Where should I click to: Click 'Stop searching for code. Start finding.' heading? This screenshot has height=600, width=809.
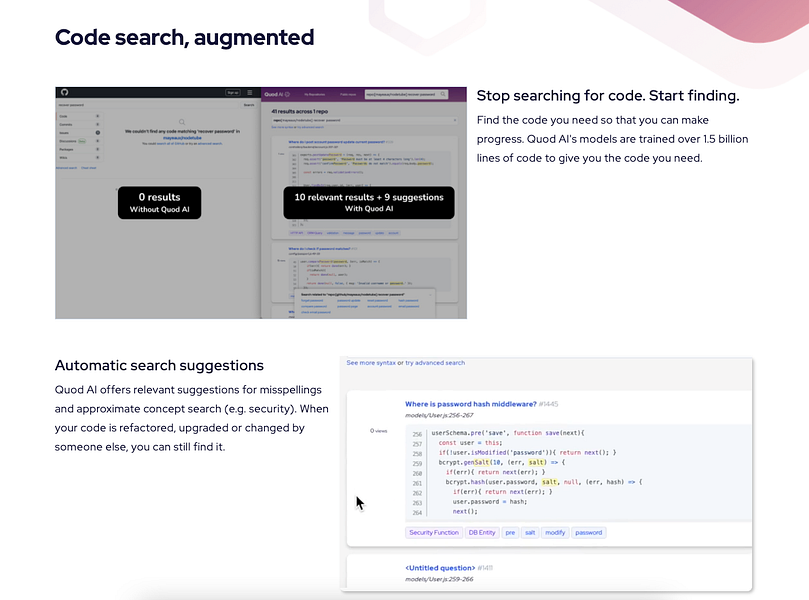point(608,95)
